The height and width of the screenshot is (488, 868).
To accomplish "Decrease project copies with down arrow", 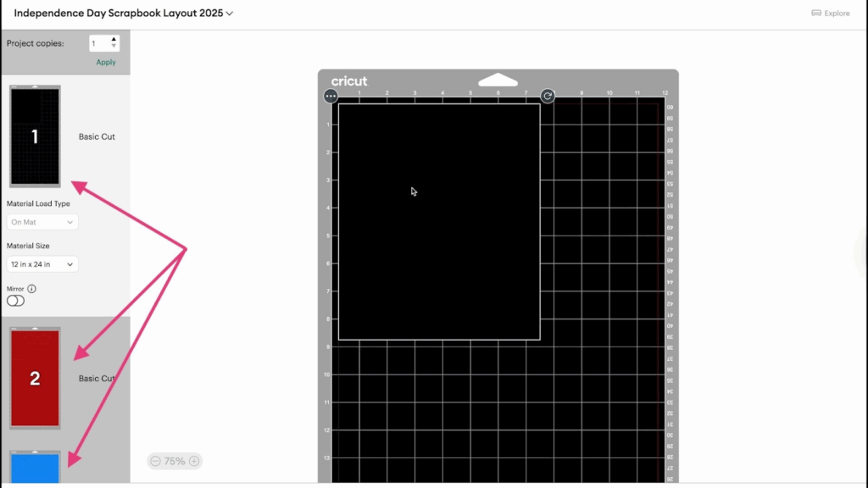I will click(114, 46).
